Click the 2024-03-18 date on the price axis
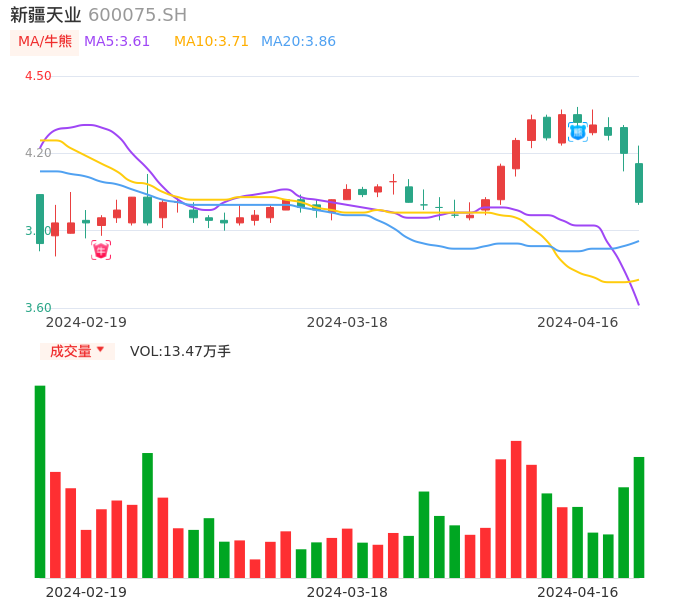The width and height of the screenshot is (686, 606). (x=347, y=322)
